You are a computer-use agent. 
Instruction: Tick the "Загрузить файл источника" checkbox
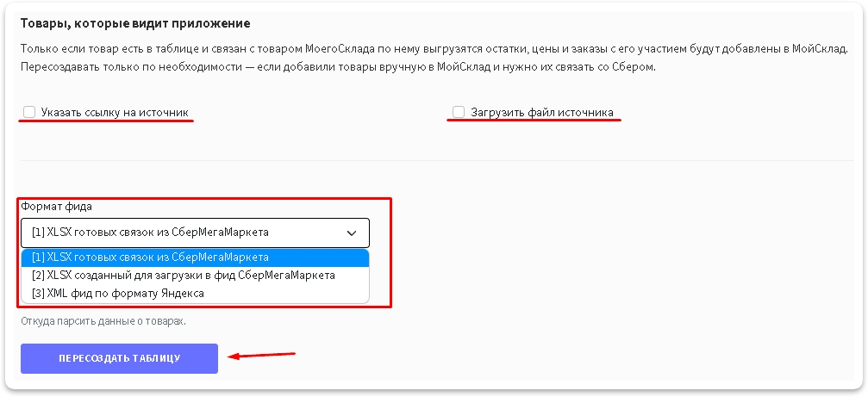(x=459, y=112)
